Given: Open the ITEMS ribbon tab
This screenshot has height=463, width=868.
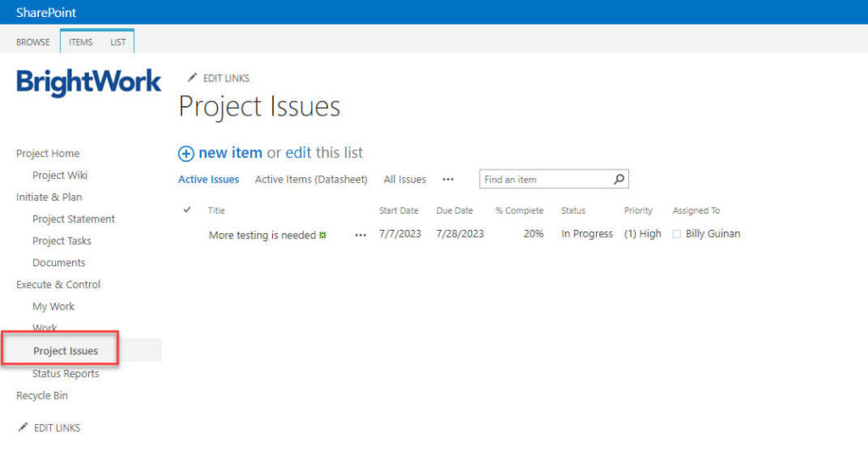Looking at the screenshot, I should point(81,42).
